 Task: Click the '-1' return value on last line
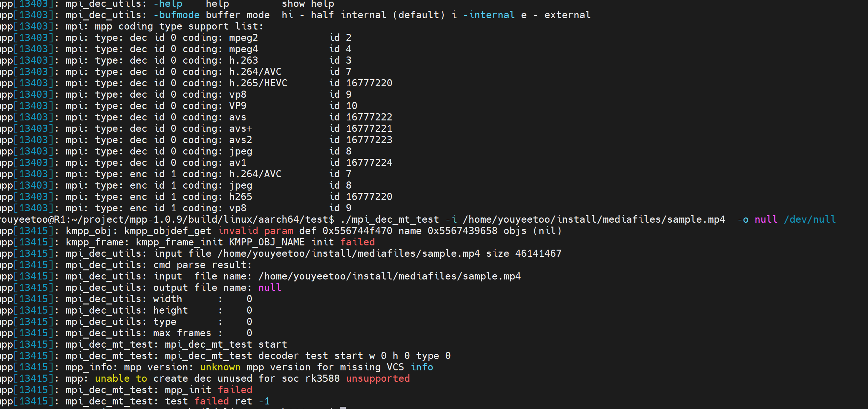pyautogui.click(x=264, y=401)
